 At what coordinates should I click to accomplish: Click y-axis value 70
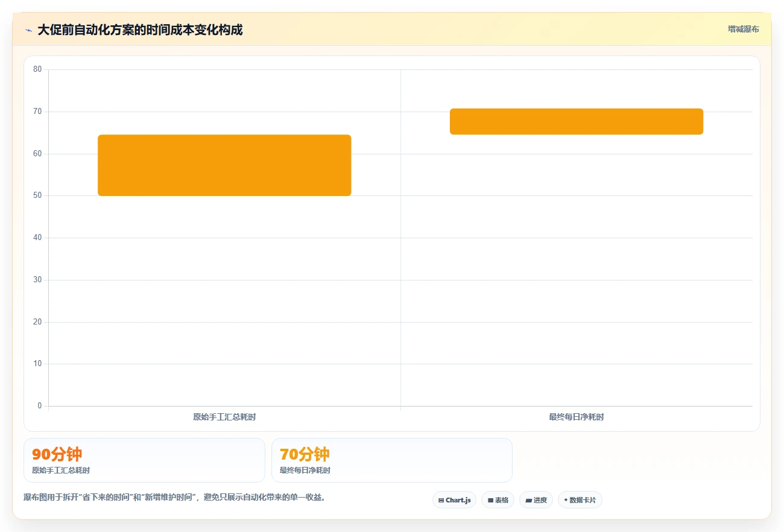37,112
